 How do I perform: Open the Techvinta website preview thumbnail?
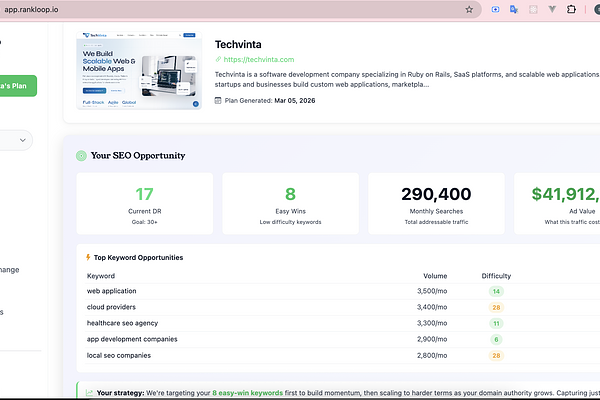pyautogui.click(x=139, y=71)
